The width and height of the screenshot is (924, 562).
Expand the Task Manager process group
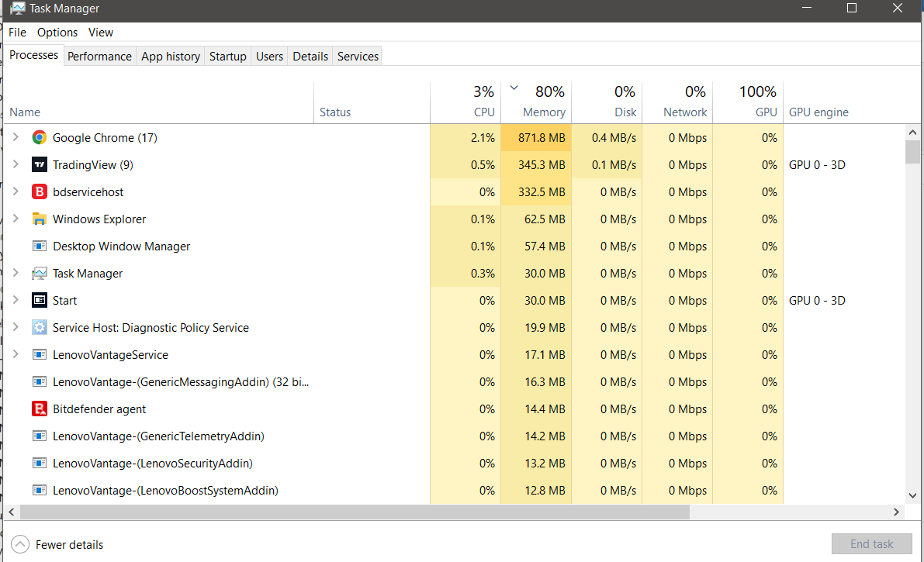click(16, 273)
